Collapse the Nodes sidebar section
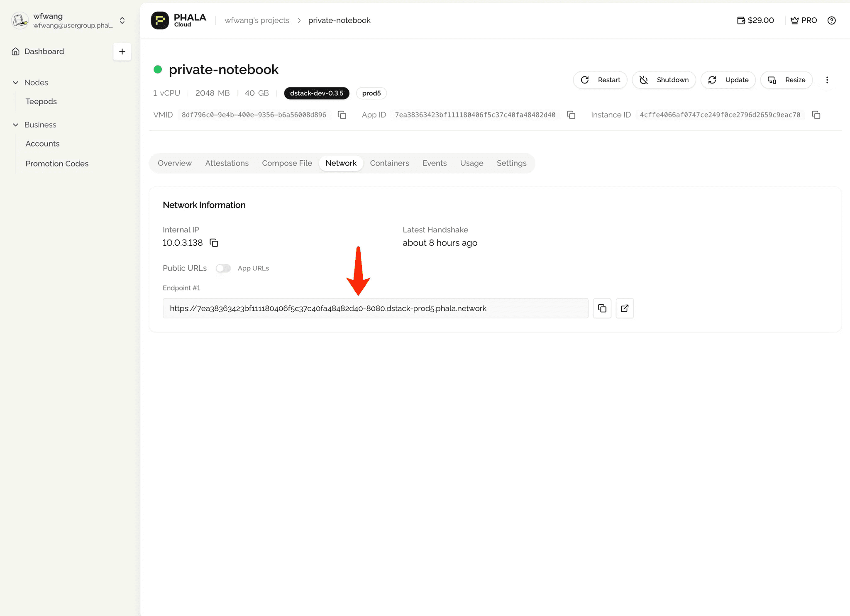This screenshot has width=850, height=616. [16, 83]
